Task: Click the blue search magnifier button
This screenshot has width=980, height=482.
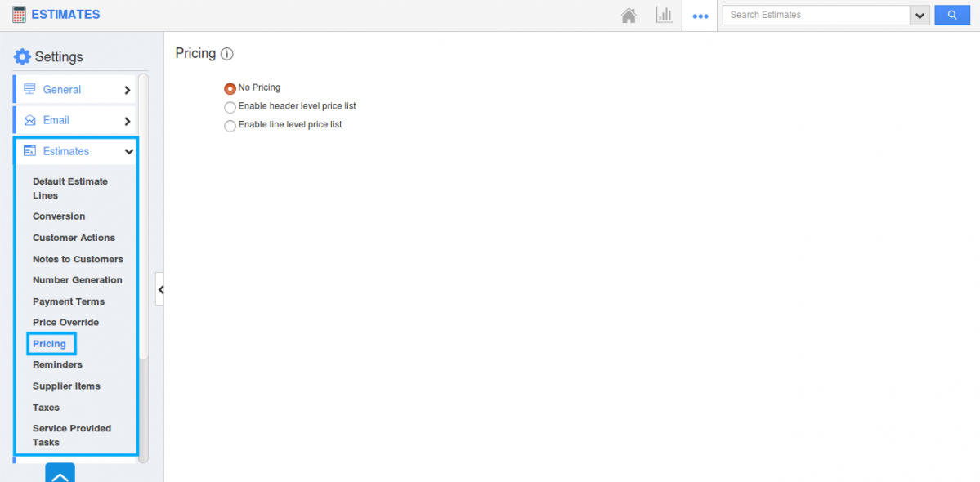Action: 952,15
